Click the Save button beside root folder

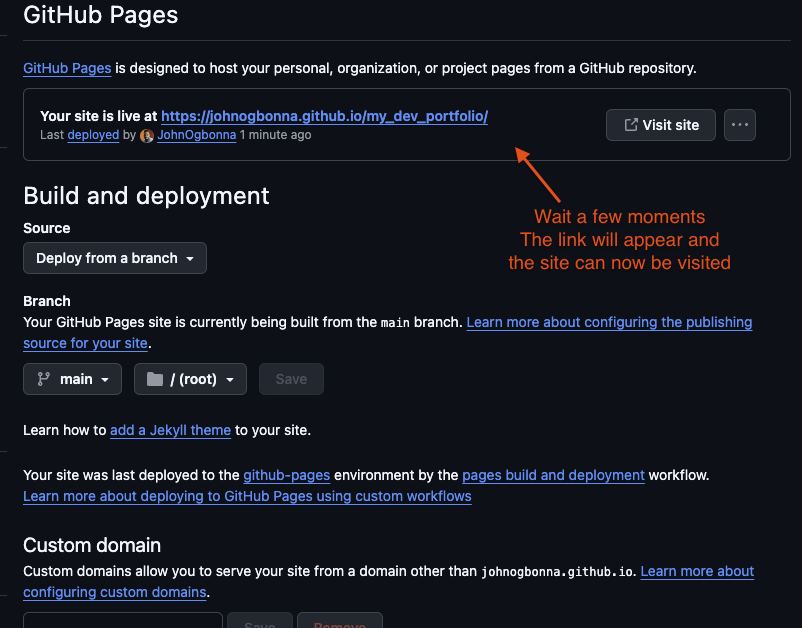pos(291,379)
